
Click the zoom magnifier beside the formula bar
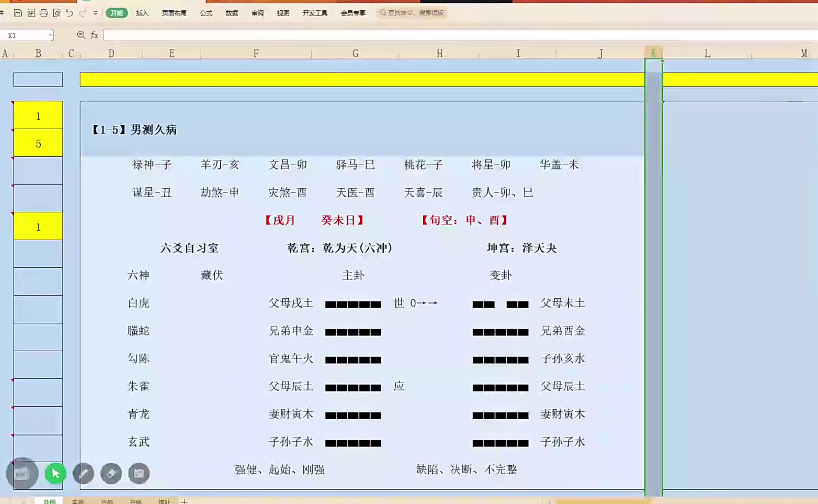(81, 35)
